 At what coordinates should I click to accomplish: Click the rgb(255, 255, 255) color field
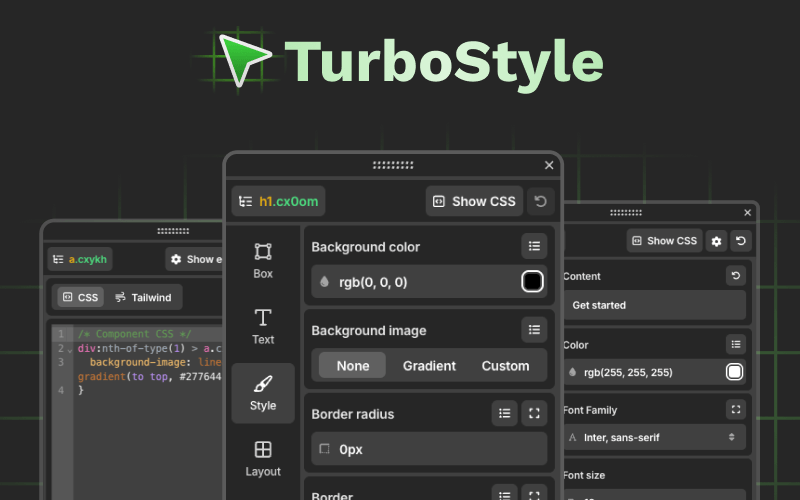point(655,372)
